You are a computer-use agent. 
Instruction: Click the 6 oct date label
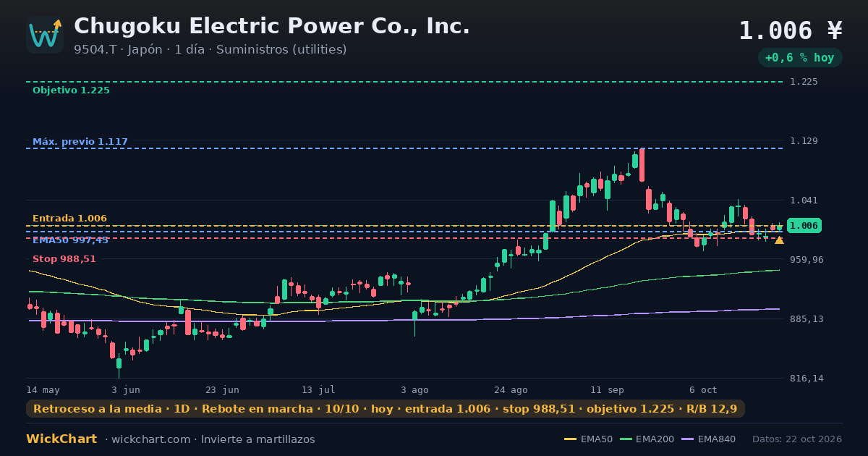point(703,389)
